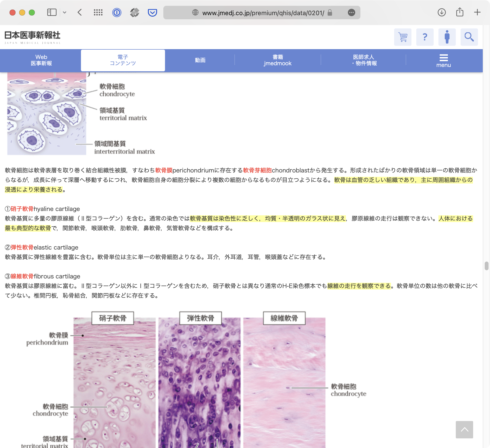Open the Safari downloads icon
The width and height of the screenshot is (490, 448).
tap(441, 12)
